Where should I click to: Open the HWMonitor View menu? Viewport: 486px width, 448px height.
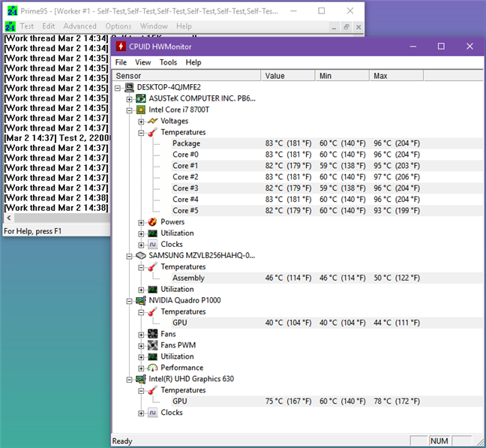click(x=143, y=62)
